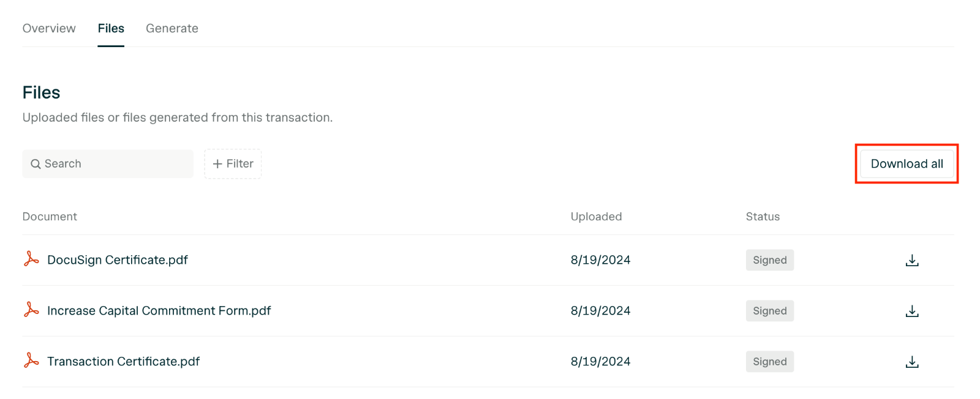Switch to the Overview tab
Screen dimensions: 980x399
(49, 28)
